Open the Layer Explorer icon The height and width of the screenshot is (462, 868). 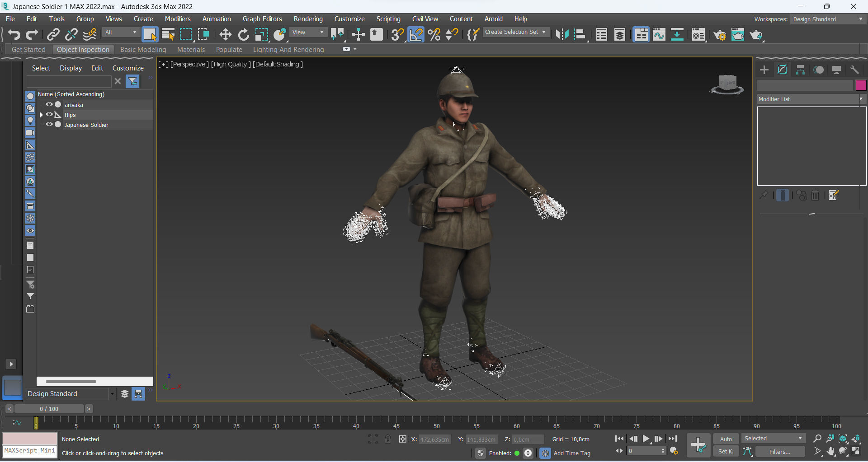click(620, 34)
